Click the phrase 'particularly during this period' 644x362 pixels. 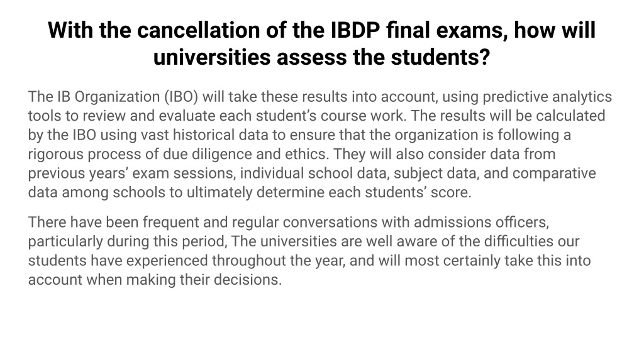tap(126, 241)
